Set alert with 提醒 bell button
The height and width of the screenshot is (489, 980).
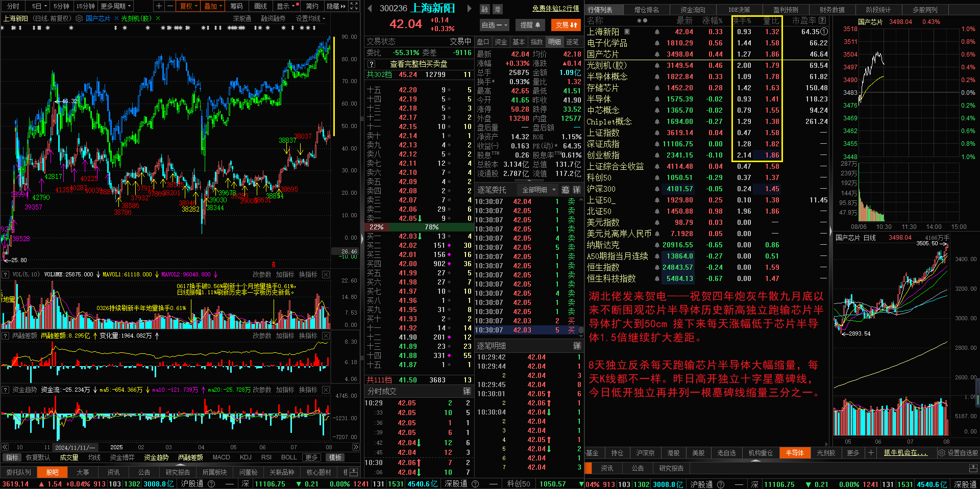[x=531, y=24]
